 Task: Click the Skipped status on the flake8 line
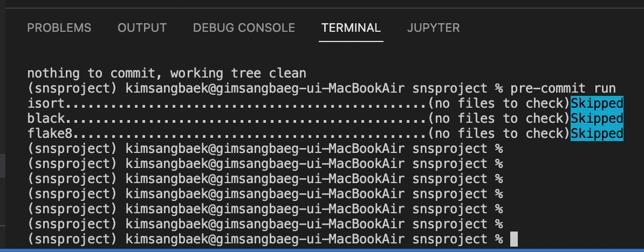coord(597,134)
